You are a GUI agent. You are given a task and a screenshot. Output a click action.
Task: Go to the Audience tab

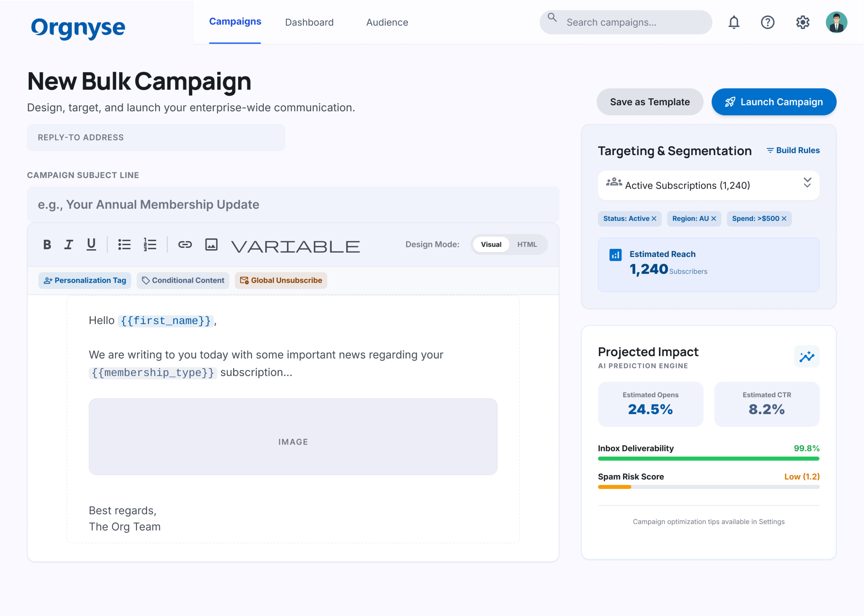[x=387, y=22]
